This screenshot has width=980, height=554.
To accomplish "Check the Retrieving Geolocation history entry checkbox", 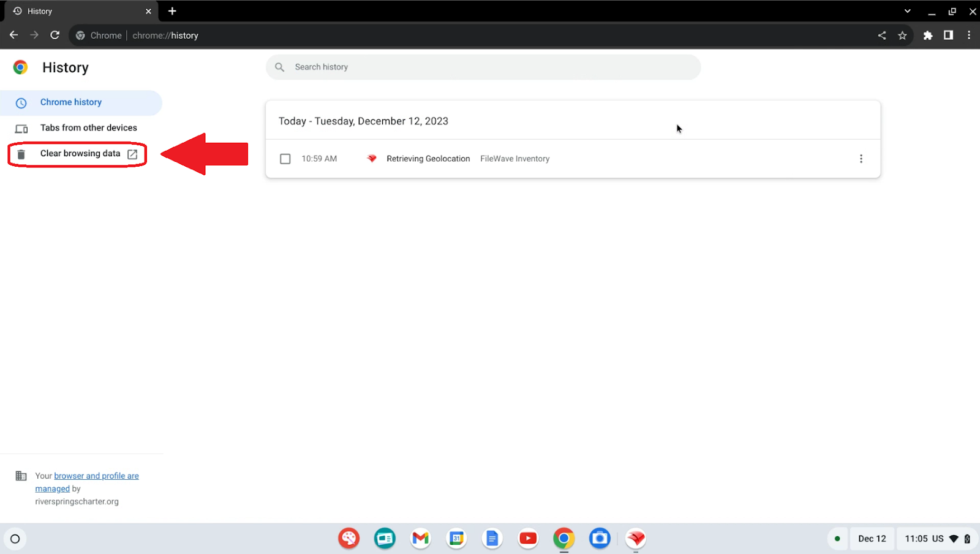I will click(285, 159).
